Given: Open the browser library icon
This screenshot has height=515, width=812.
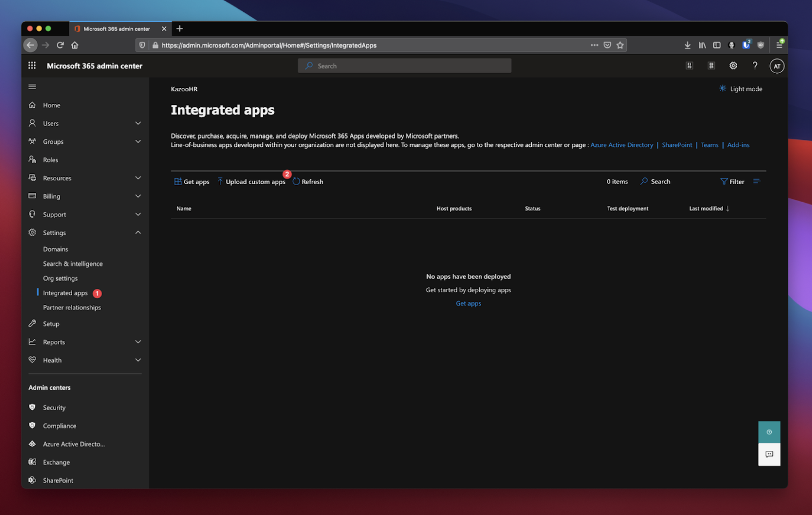Looking at the screenshot, I should click(x=702, y=45).
